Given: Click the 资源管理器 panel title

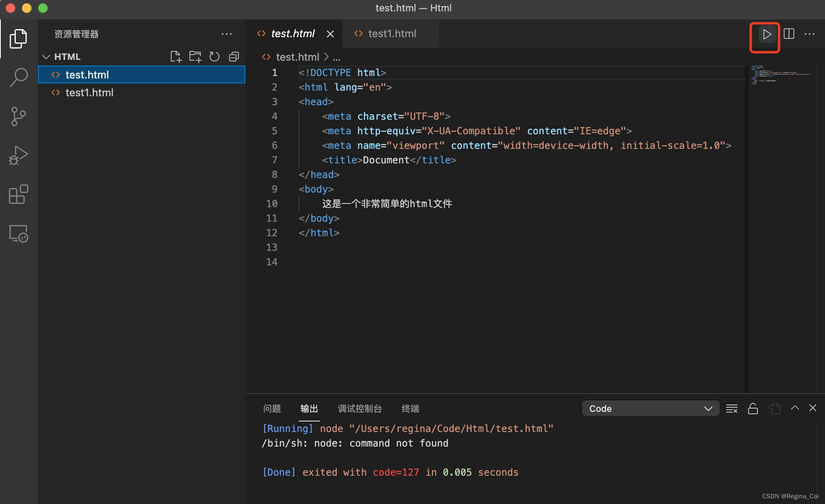Looking at the screenshot, I should click(77, 34).
